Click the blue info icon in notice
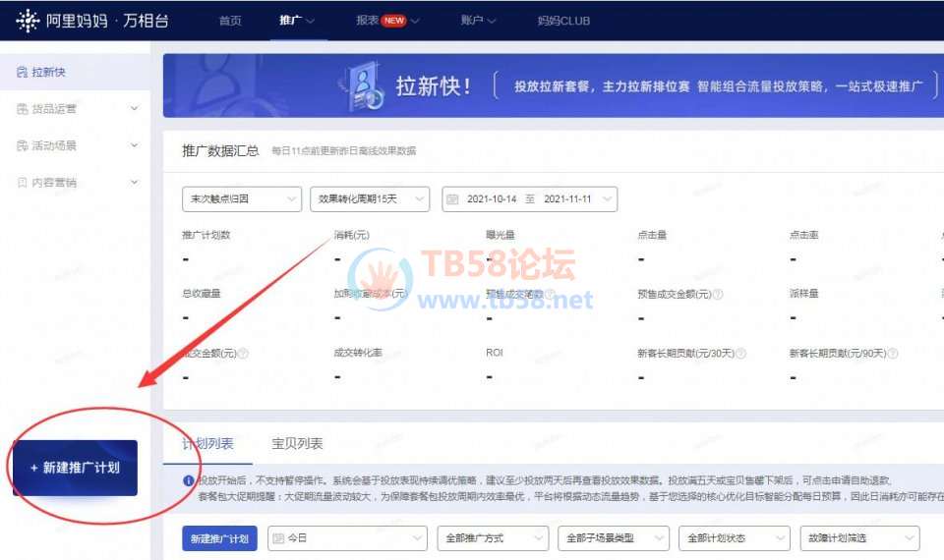Viewport: 944px width, 560px height. click(189, 480)
